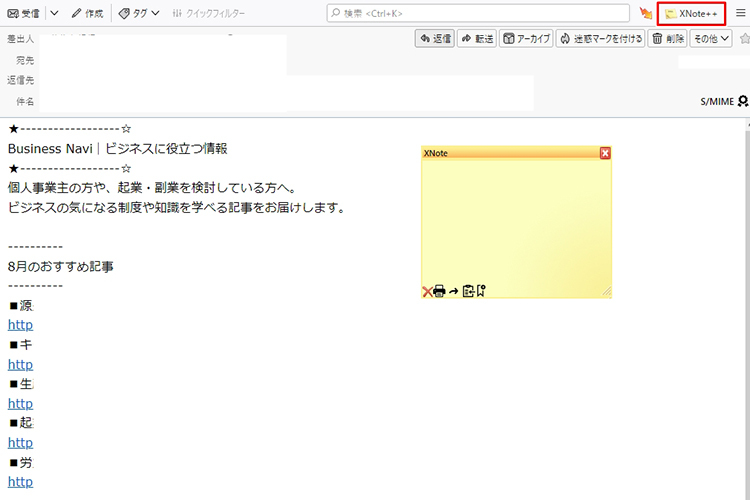Click the search field 検索
The image size is (750, 500).
[480, 13]
